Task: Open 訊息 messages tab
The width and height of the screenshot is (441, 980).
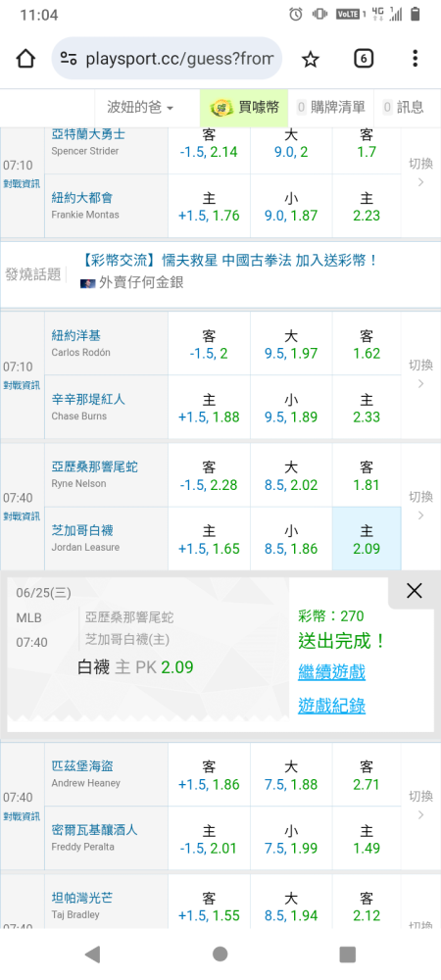Action: [x=404, y=108]
